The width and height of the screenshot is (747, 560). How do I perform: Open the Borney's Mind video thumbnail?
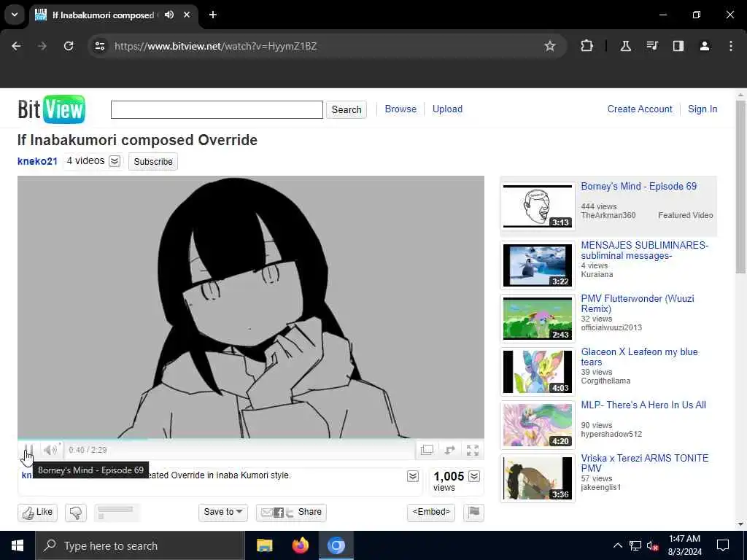click(x=538, y=206)
